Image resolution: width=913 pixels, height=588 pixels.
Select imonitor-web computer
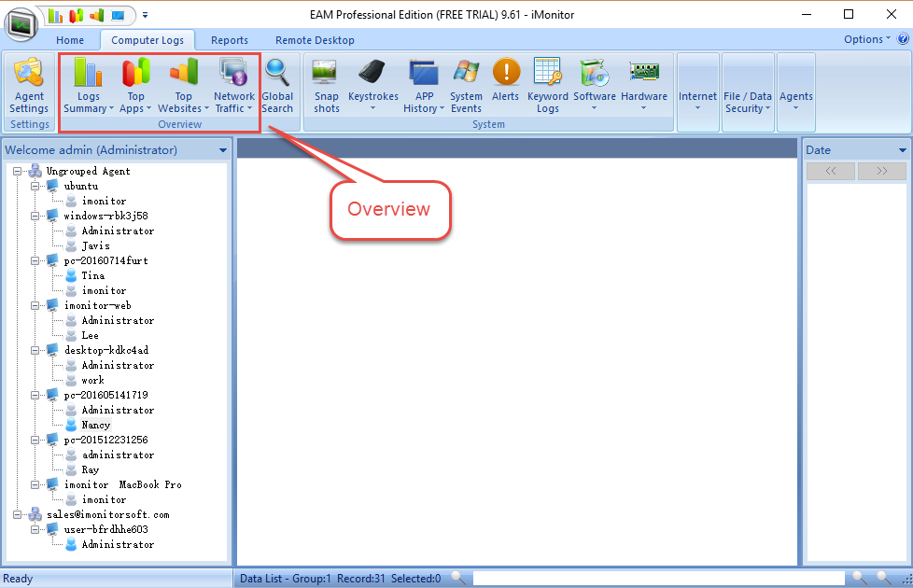(x=98, y=305)
